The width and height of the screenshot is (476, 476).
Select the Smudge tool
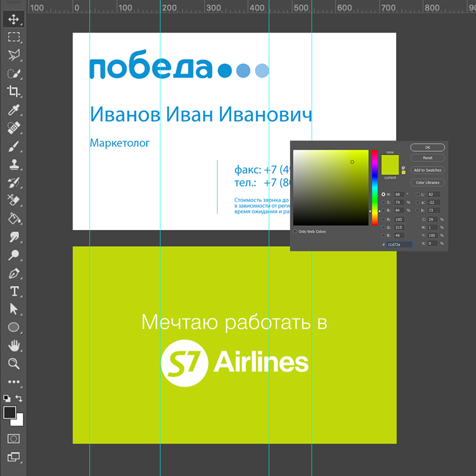coord(13,237)
